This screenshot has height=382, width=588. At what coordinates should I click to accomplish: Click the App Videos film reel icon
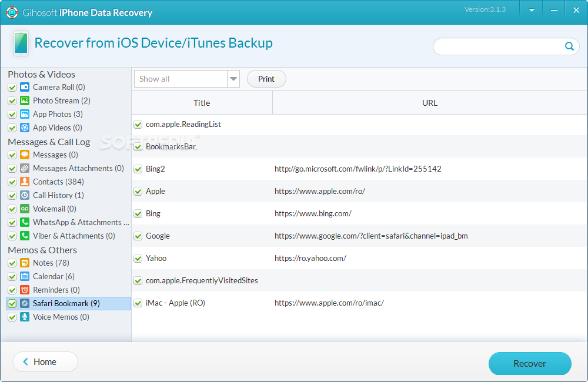click(25, 128)
